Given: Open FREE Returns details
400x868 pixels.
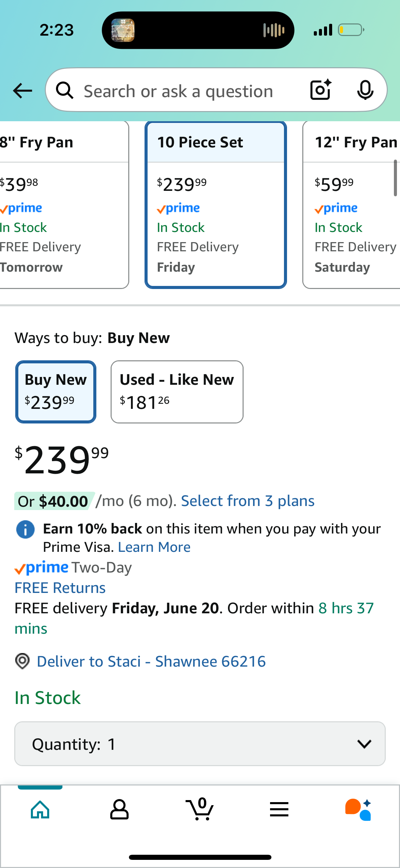Looking at the screenshot, I should [60, 588].
